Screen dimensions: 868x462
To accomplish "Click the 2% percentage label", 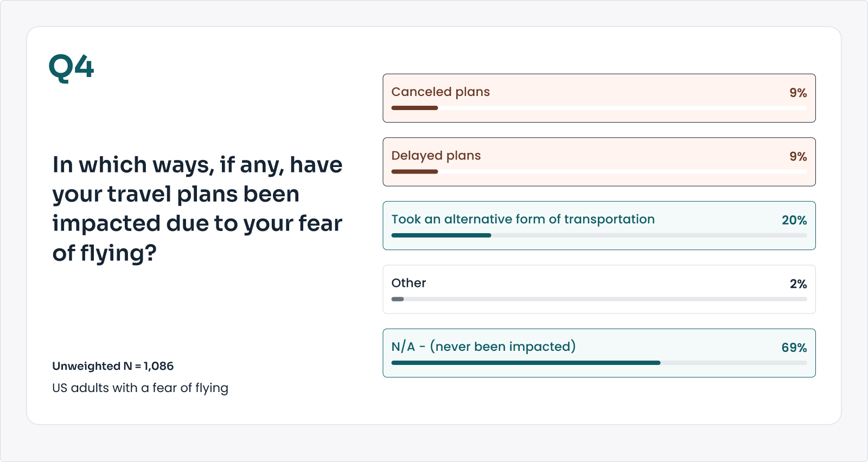I will (798, 284).
